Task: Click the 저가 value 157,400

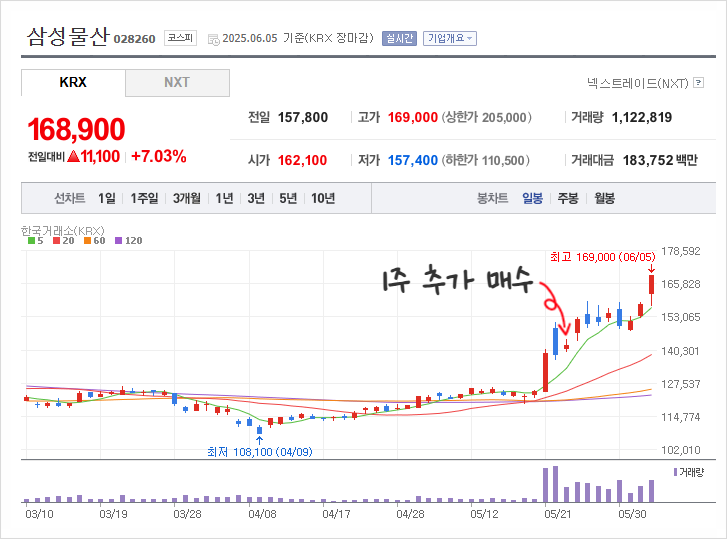Action: pyautogui.click(x=413, y=160)
